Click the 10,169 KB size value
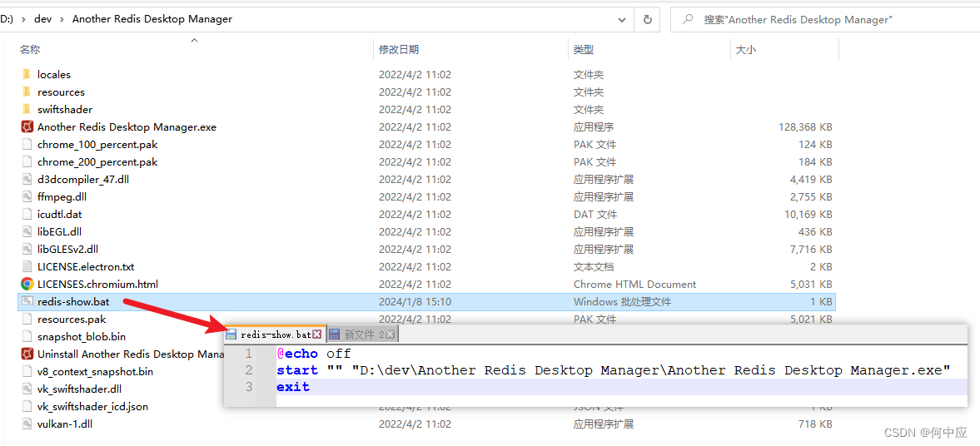This screenshot has height=446, width=980. point(808,214)
